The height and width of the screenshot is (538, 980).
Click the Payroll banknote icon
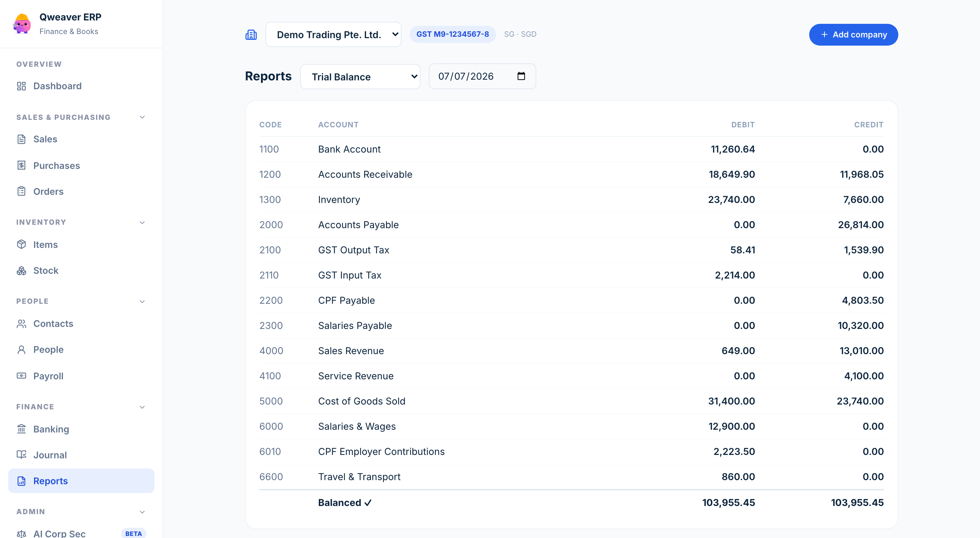pyautogui.click(x=21, y=376)
